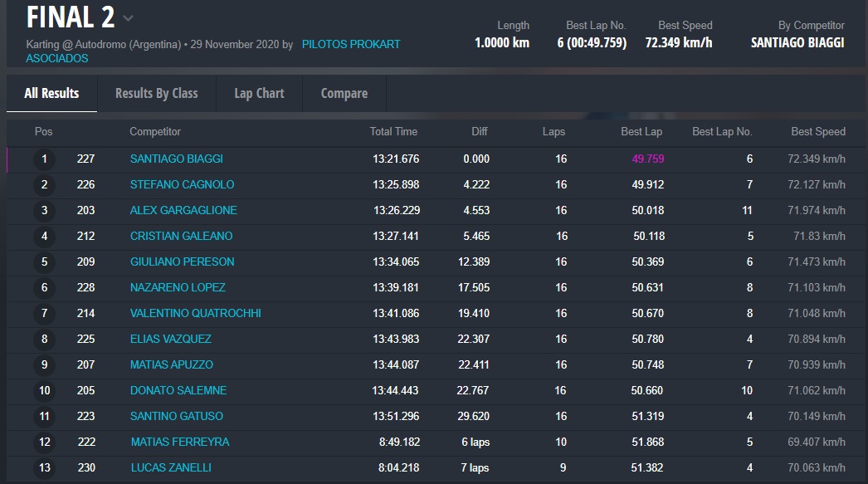This screenshot has height=484, width=868.
Task: Click the purple best lap time 49.759
Action: click(x=647, y=159)
